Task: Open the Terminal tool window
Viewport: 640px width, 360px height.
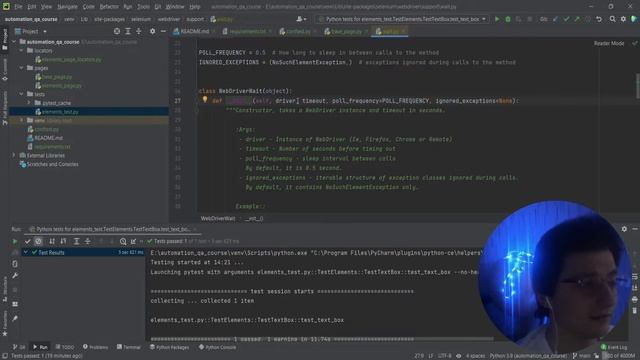Action: [129, 347]
